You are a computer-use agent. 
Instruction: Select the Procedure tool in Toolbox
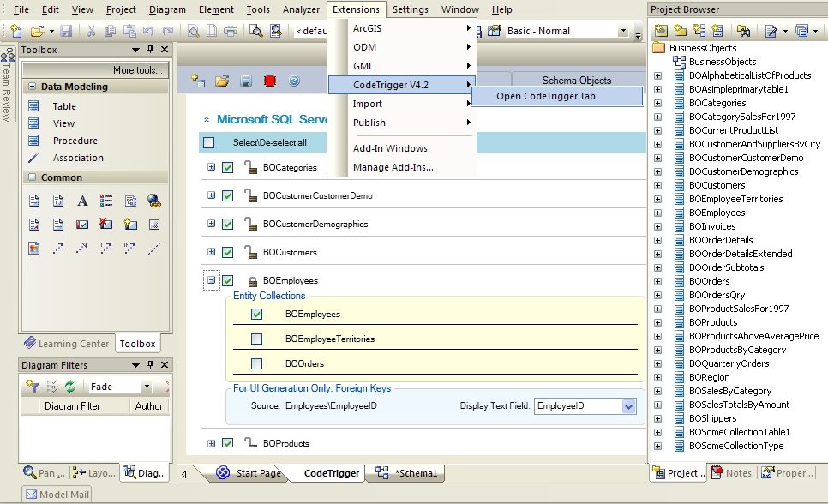click(75, 141)
